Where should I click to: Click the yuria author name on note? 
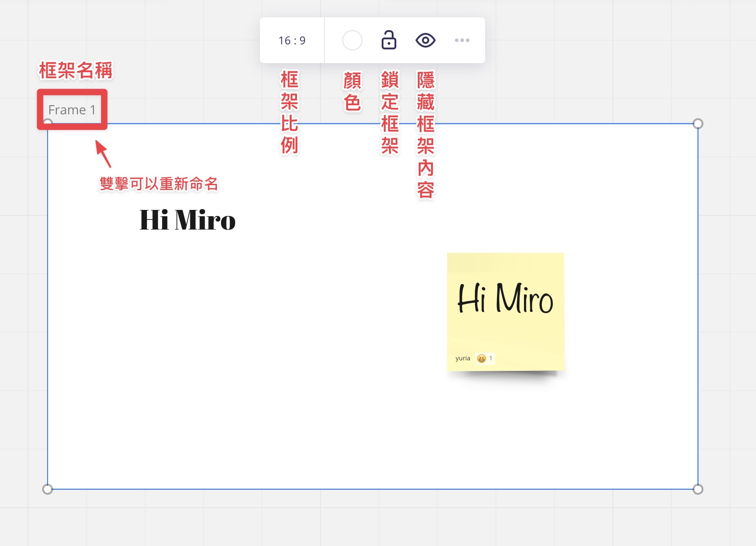[463, 358]
